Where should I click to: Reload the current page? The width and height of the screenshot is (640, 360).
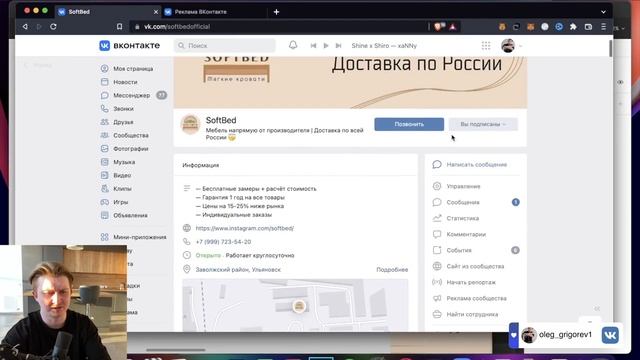(53, 27)
